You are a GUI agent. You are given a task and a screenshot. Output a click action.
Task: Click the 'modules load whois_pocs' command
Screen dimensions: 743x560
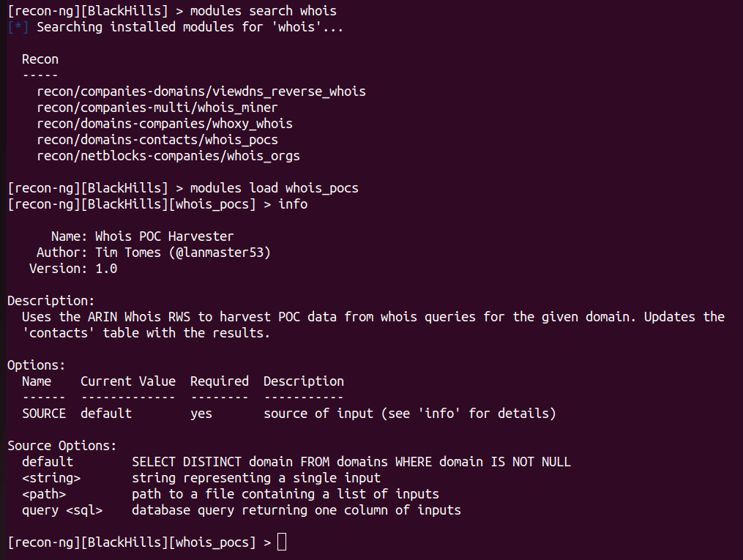(x=275, y=188)
